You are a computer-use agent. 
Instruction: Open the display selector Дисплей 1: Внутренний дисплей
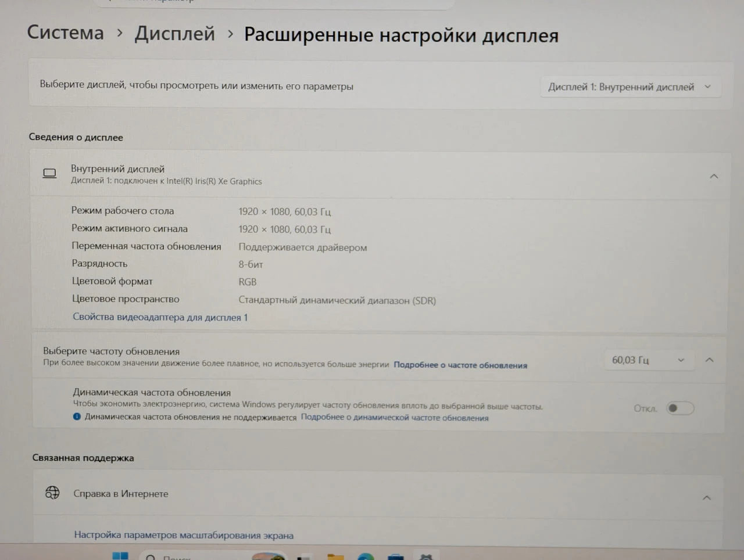click(x=630, y=87)
